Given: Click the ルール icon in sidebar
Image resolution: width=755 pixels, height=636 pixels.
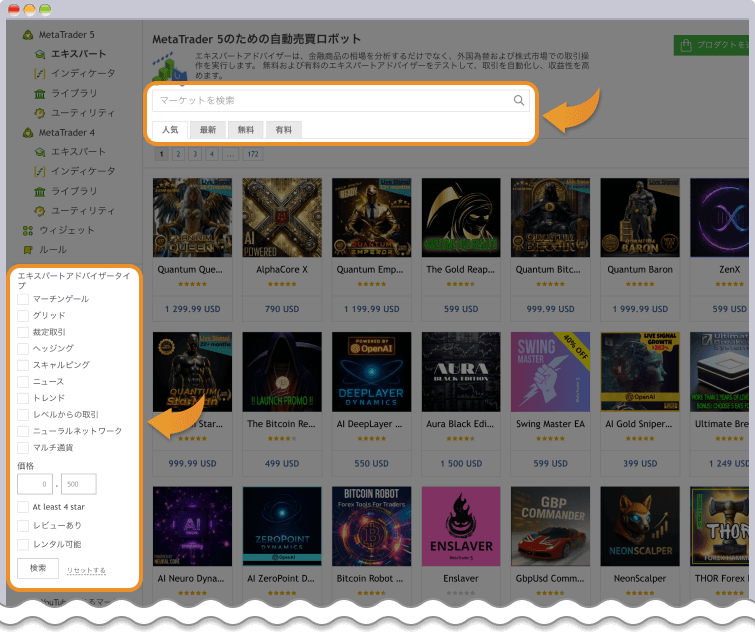Looking at the screenshot, I should point(28,250).
